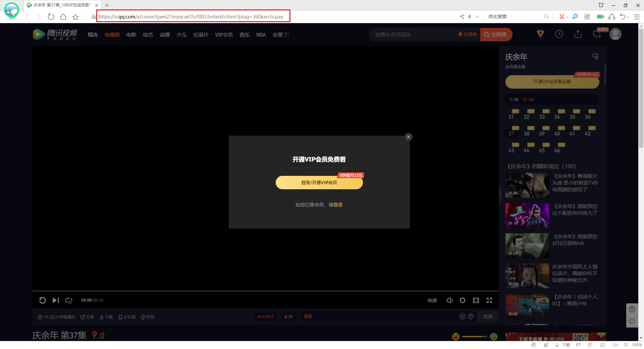Viewport: 644px width, 349px height.
Task: Collapse the side panel with the arrow handle
Action: 500,194
